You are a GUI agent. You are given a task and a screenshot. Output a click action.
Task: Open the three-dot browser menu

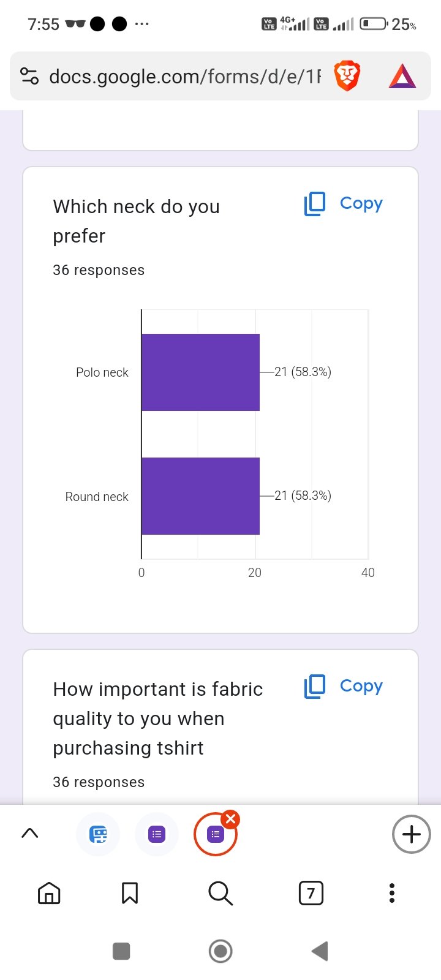coord(392,894)
